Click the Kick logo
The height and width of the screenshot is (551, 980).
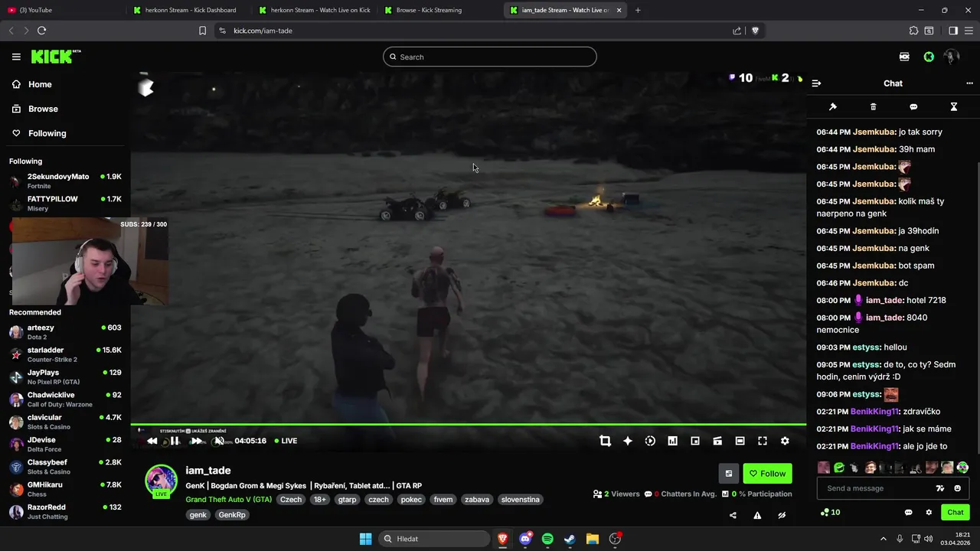pos(56,57)
